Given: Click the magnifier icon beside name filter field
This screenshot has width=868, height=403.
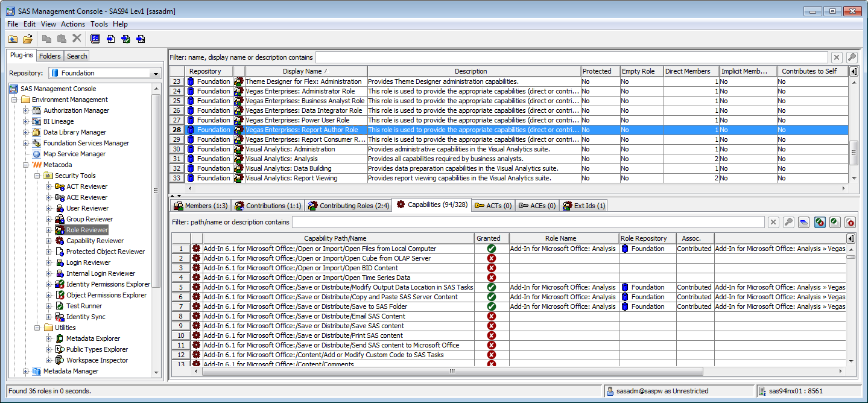Looking at the screenshot, I should [x=852, y=57].
